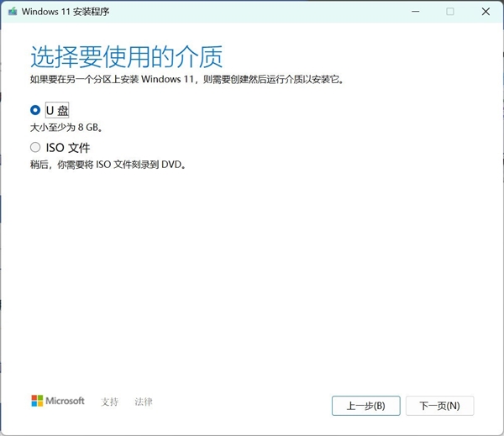The image size is (504, 436).
Task: Click the "U 盘" option label
Action: tap(57, 110)
